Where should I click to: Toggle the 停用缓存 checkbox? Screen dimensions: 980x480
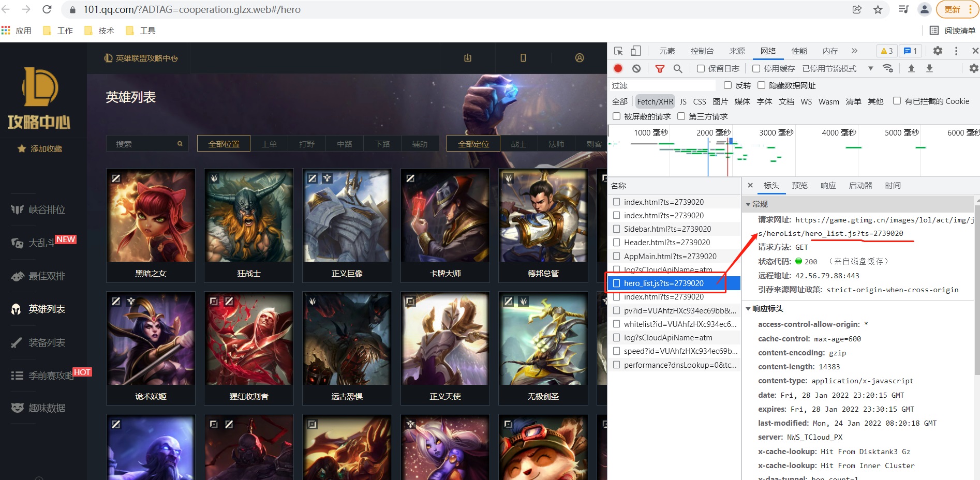tap(756, 68)
